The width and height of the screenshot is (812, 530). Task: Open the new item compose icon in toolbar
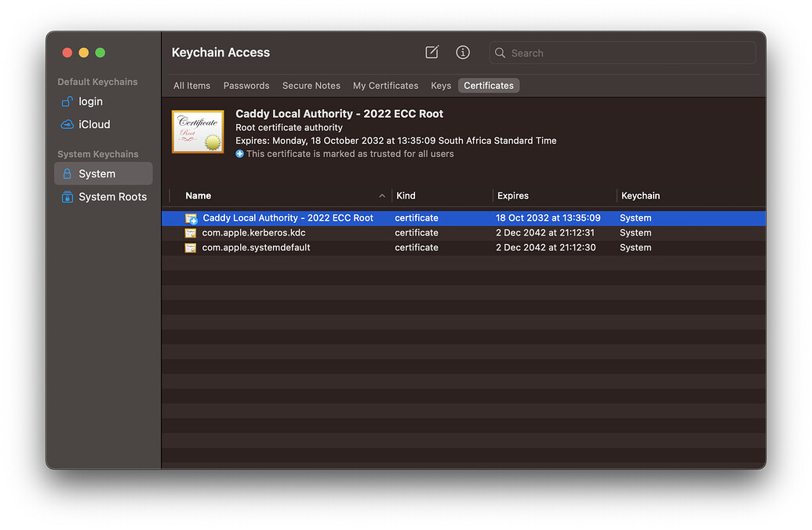431,52
